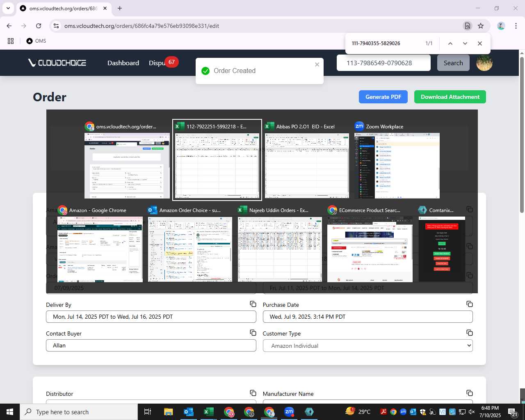Open the OMS bookmark
The height and width of the screenshot is (420, 525).
36,41
